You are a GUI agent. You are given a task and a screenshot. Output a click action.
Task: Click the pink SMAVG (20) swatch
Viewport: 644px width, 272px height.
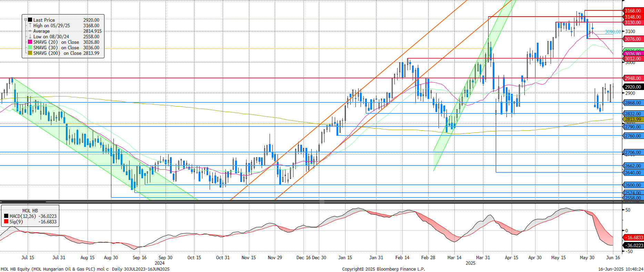coord(30,42)
